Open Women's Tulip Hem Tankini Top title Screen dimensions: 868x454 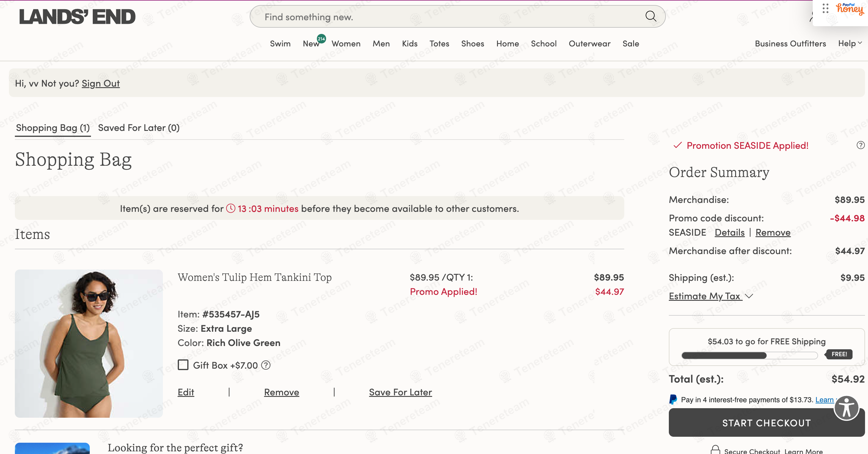[x=254, y=277]
